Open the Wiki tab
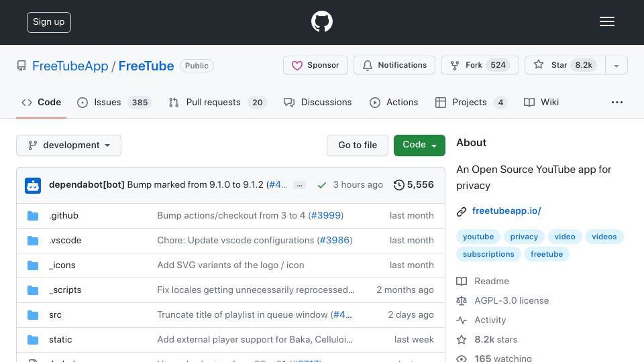The height and width of the screenshot is (362, 644). point(541,102)
